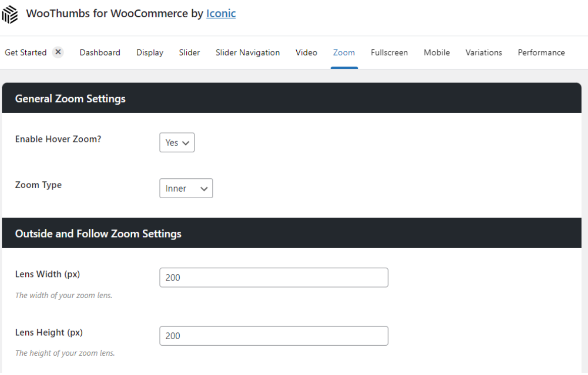Switch to the Video tab
This screenshot has width=588, height=375.
pos(306,52)
